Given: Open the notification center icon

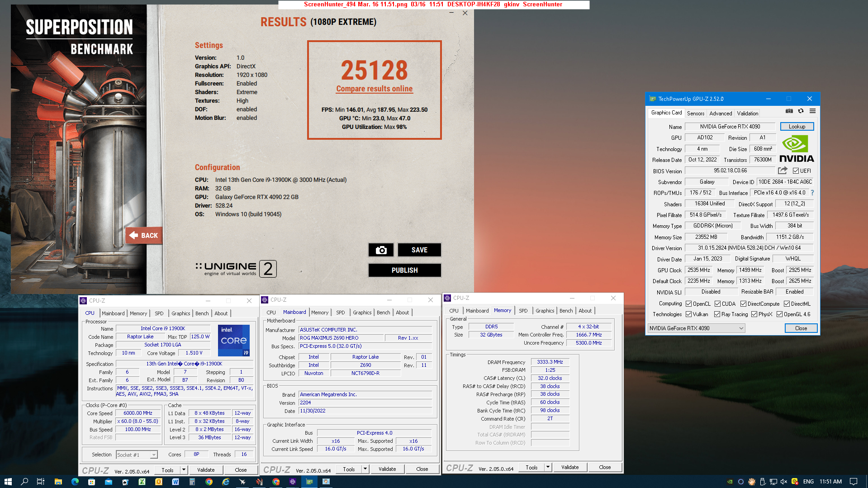Looking at the screenshot, I should [854, 482].
